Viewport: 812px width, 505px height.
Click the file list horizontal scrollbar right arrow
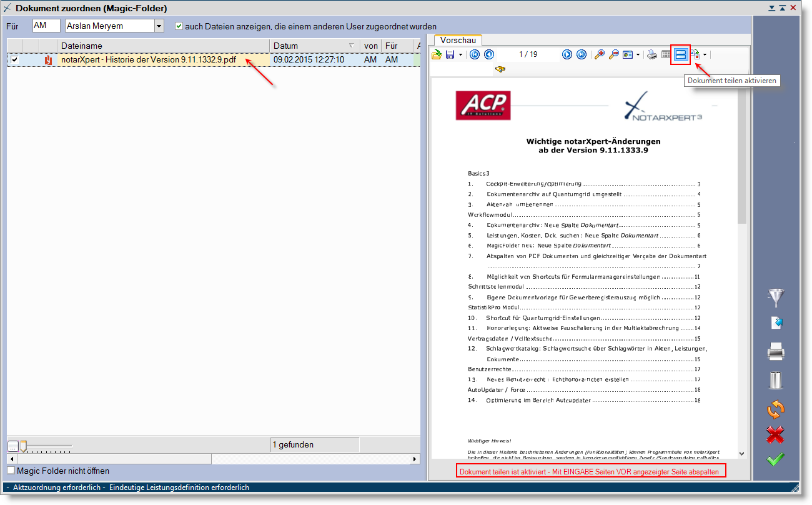416,459
